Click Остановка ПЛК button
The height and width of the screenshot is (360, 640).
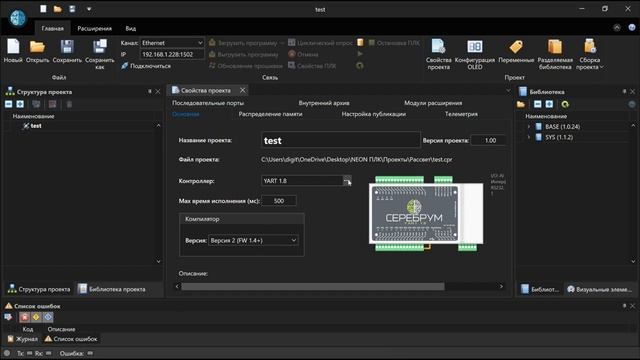tap(394, 43)
